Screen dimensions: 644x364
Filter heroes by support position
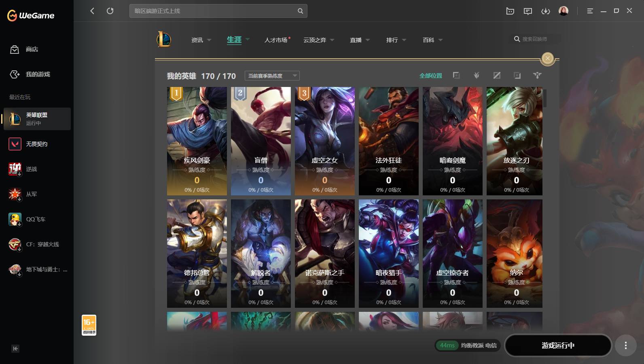click(x=537, y=76)
